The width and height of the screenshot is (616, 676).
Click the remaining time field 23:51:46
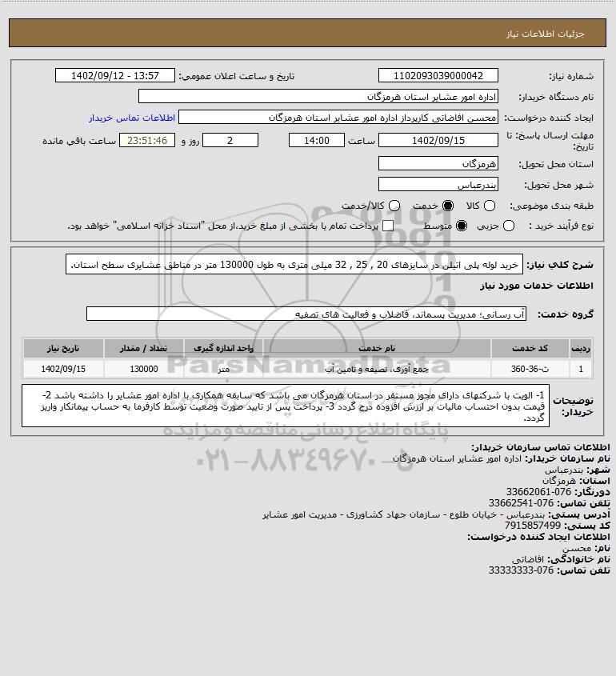(x=147, y=141)
